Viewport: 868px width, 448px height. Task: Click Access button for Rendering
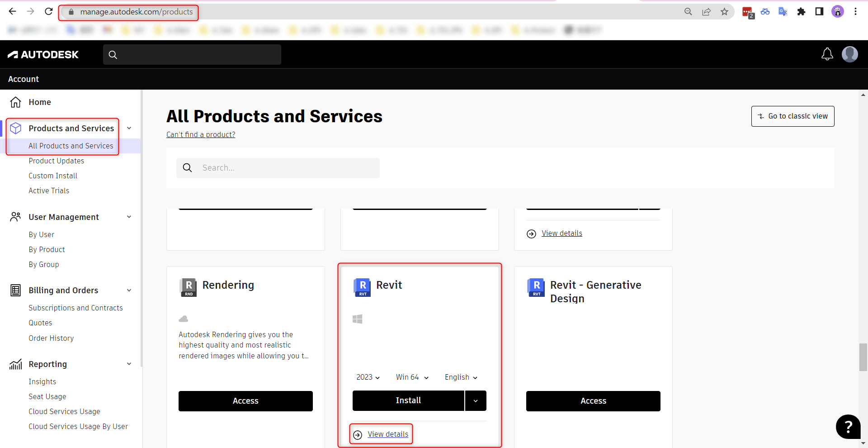[245, 401]
